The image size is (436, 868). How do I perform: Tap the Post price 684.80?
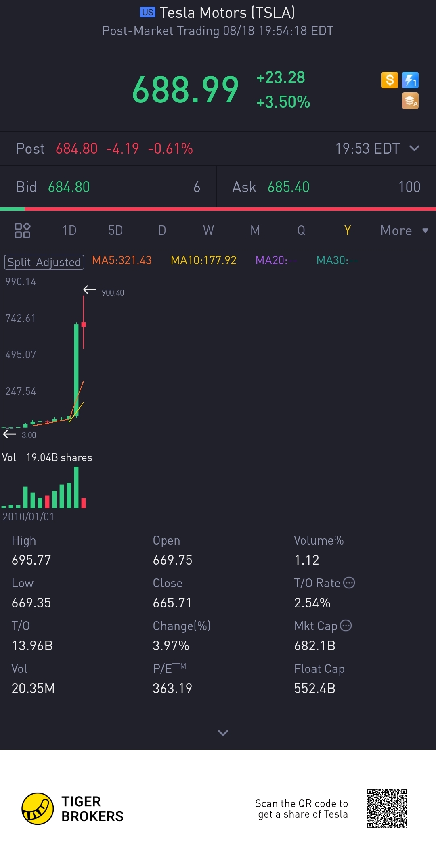point(76,148)
